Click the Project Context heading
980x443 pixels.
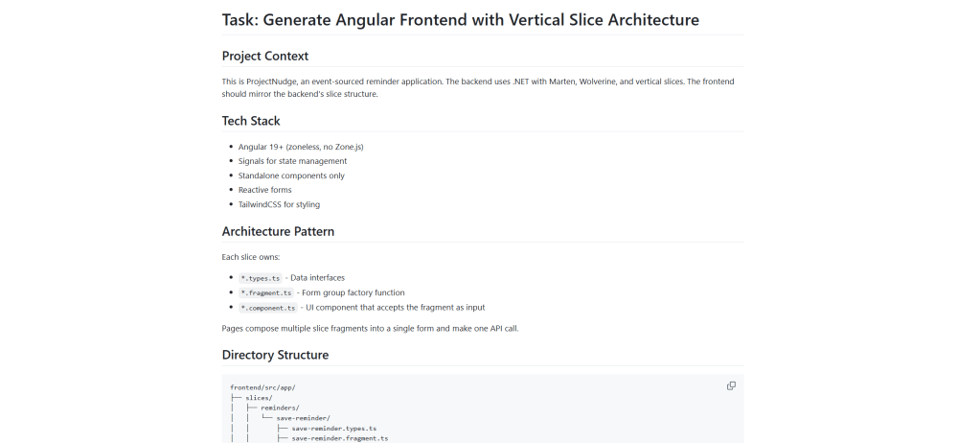pyautogui.click(x=265, y=56)
